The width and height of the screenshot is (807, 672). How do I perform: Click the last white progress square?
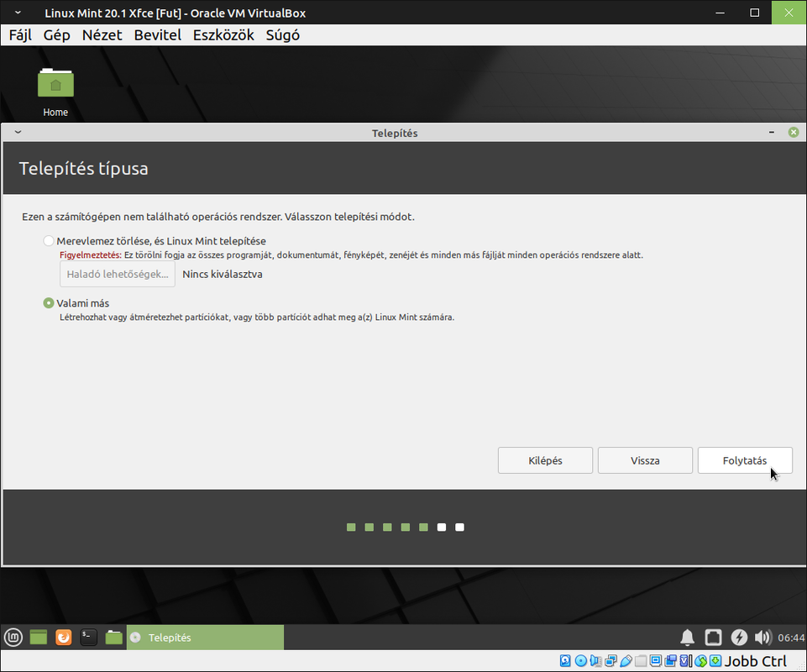click(x=459, y=527)
